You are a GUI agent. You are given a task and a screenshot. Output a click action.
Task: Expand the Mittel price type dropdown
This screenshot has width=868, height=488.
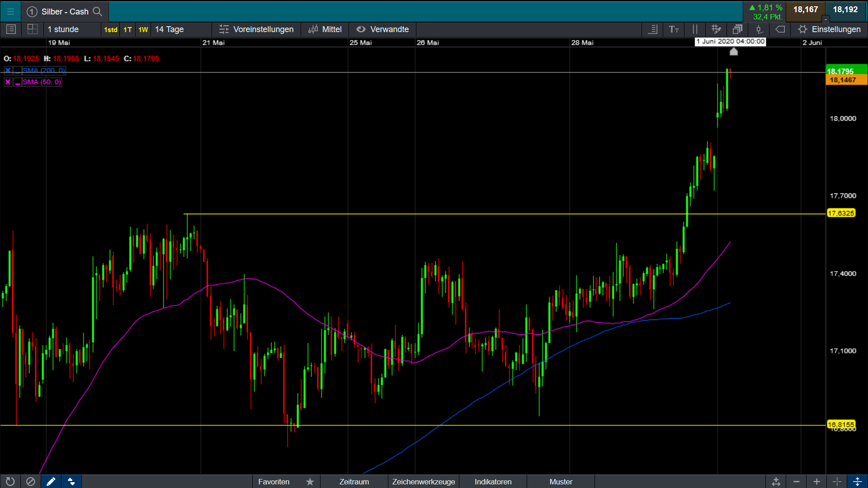325,29
